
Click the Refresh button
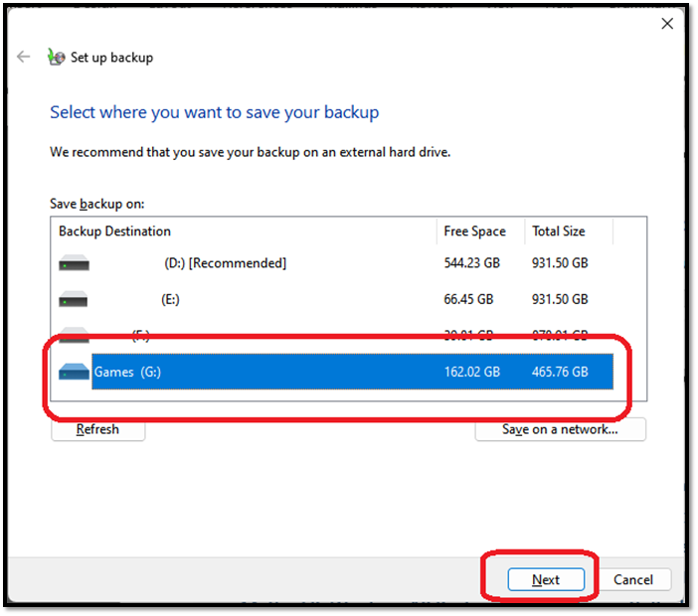click(x=97, y=429)
